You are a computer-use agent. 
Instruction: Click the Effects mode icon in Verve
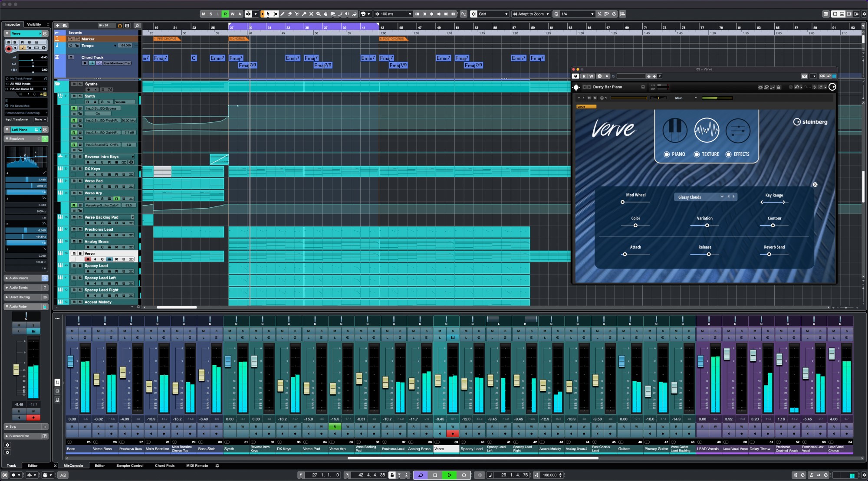738,129
